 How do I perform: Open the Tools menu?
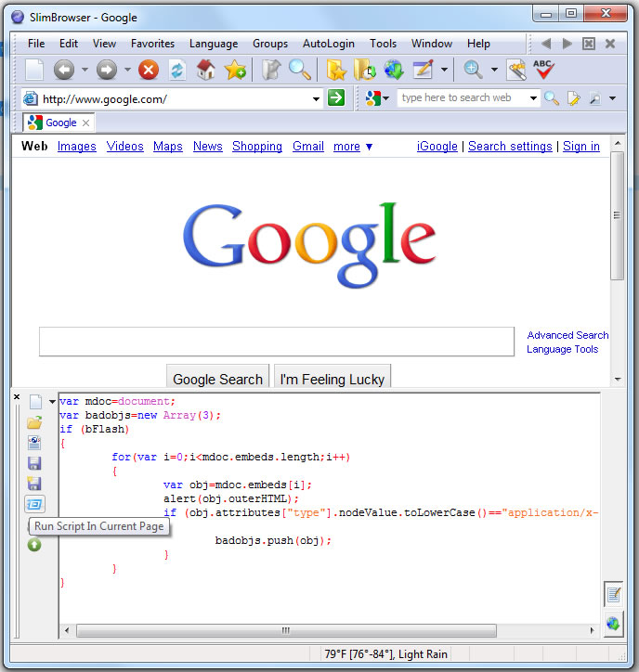coord(383,44)
